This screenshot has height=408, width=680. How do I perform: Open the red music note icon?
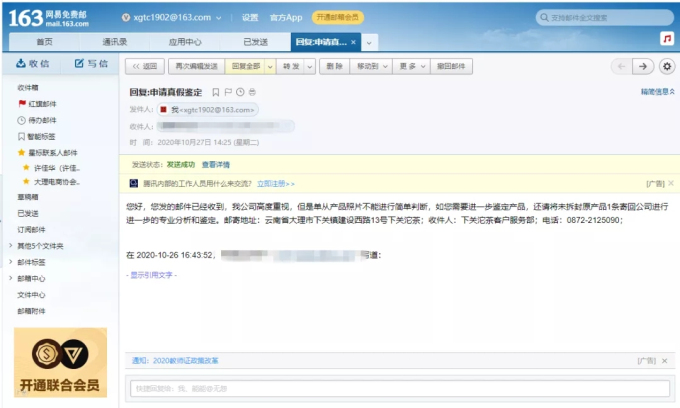pyautogui.click(x=667, y=38)
